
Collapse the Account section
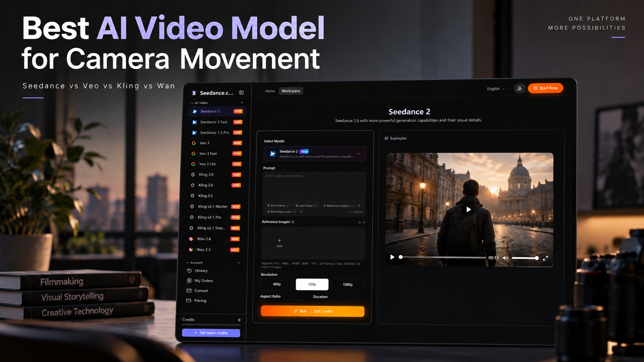coord(238,263)
